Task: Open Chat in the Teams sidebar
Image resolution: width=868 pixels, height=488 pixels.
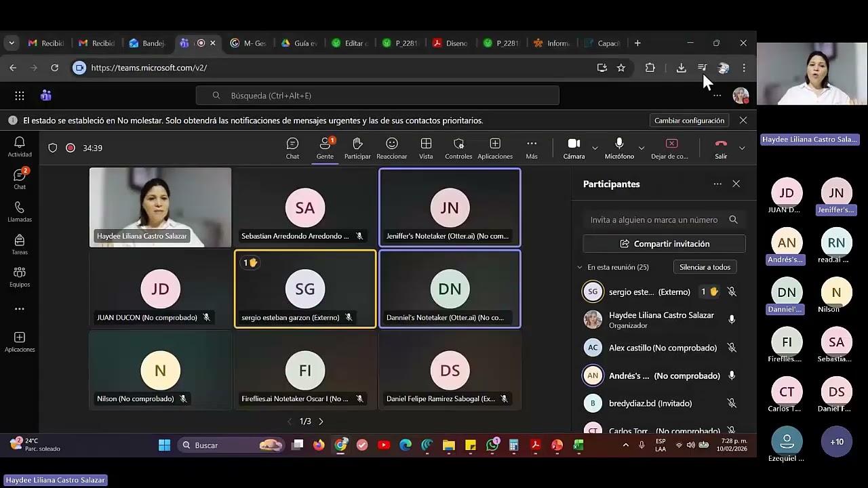Action: click(x=20, y=179)
